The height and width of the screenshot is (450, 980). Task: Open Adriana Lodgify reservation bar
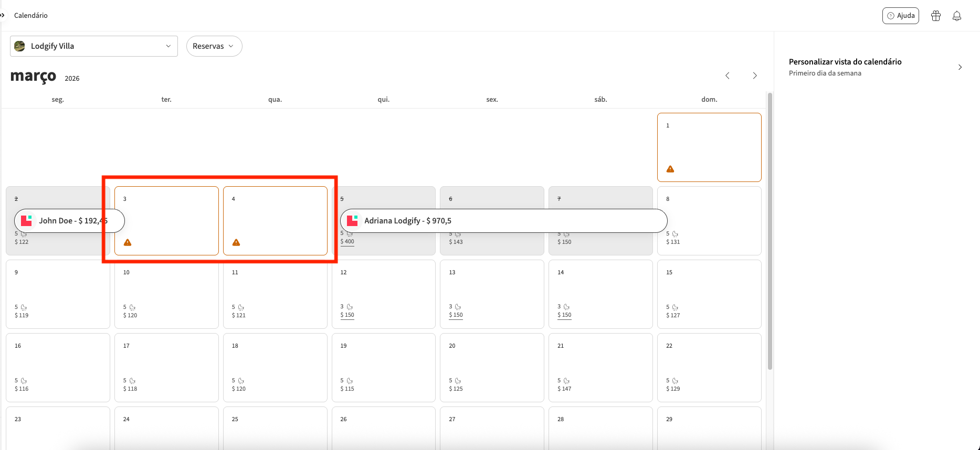click(503, 221)
